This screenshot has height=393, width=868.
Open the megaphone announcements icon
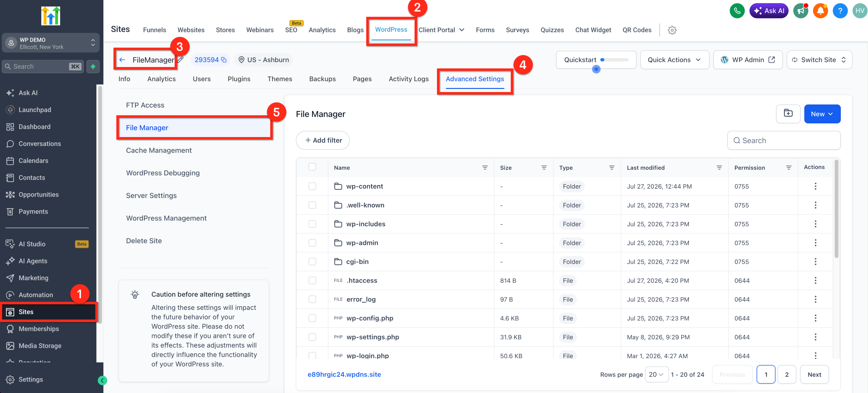coord(801,11)
